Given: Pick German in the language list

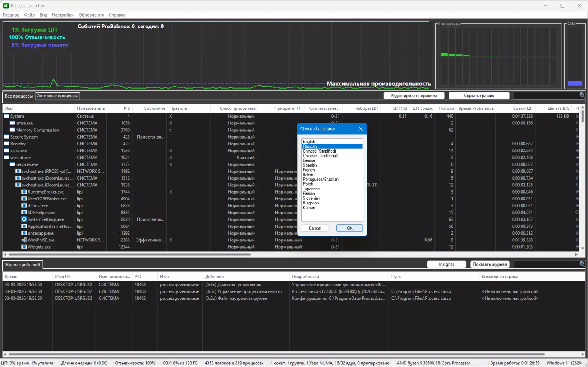Looking at the screenshot, I should pos(309,160).
